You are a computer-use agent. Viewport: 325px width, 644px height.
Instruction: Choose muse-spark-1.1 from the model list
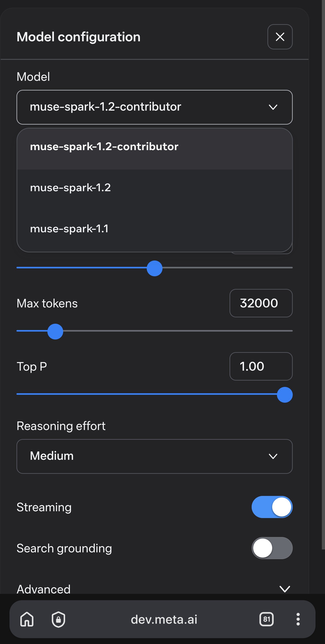(155, 229)
